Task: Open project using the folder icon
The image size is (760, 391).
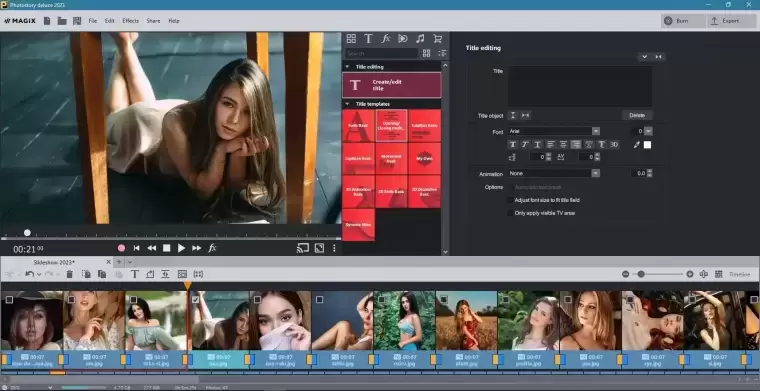Action: click(62, 21)
